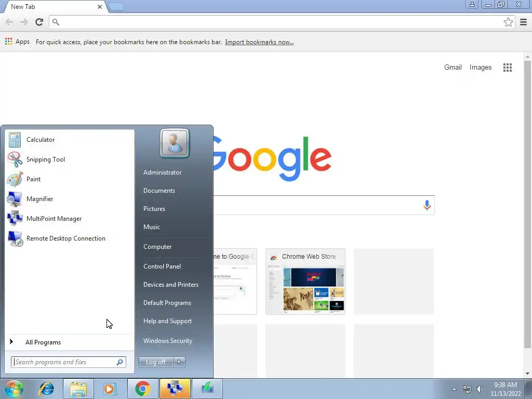Open MultiPoint Manager in Start menu list

click(70, 219)
